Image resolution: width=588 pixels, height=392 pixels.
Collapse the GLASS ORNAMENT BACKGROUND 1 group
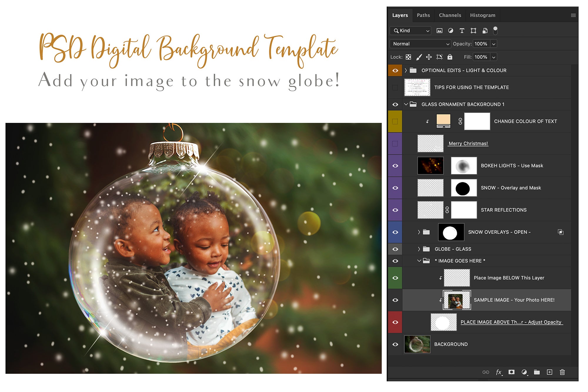pyautogui.click(x=406, y=104)
